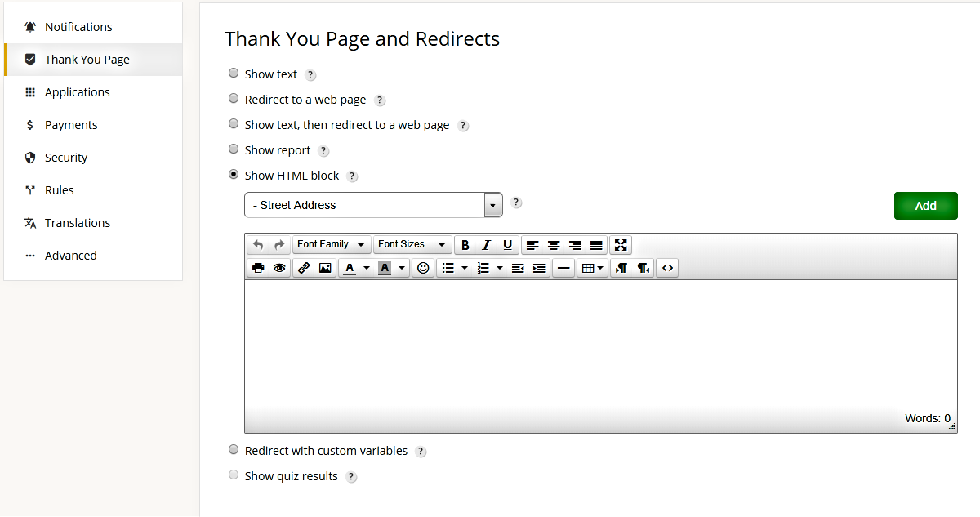
Task: Toggle the source code view
Action: coord(667,267)
